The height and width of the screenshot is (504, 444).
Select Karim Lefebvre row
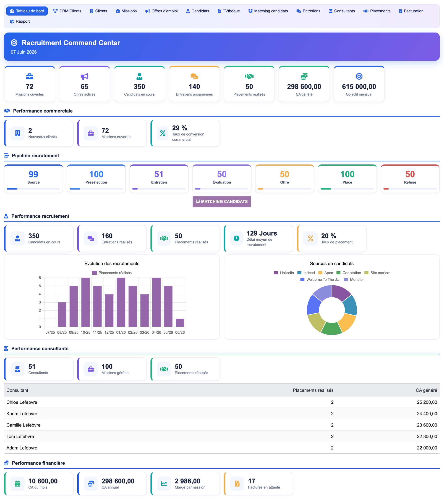tap(222, 413)
